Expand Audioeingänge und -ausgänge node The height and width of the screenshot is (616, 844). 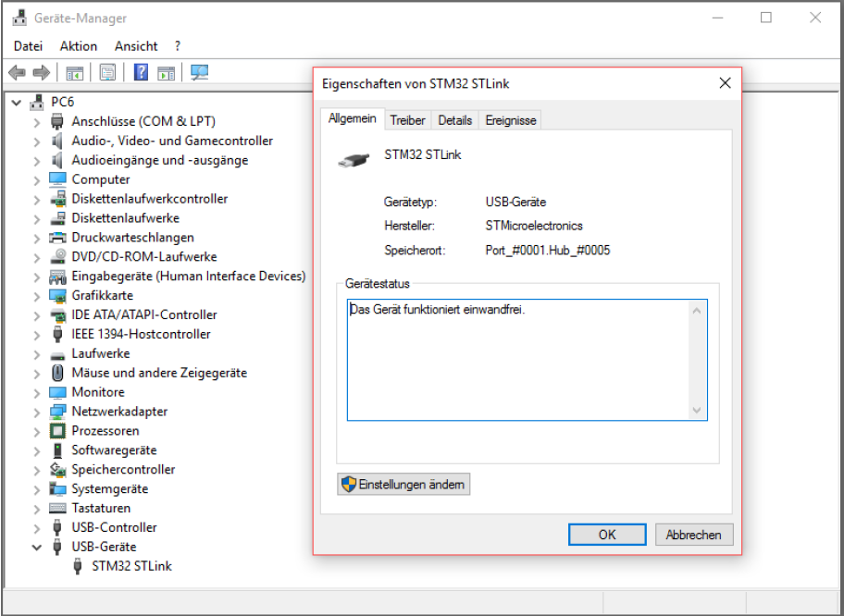37,161
